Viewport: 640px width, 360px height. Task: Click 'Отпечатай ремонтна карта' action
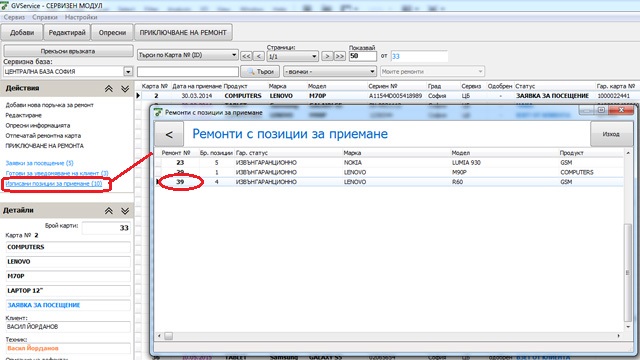tap(43, 136)
